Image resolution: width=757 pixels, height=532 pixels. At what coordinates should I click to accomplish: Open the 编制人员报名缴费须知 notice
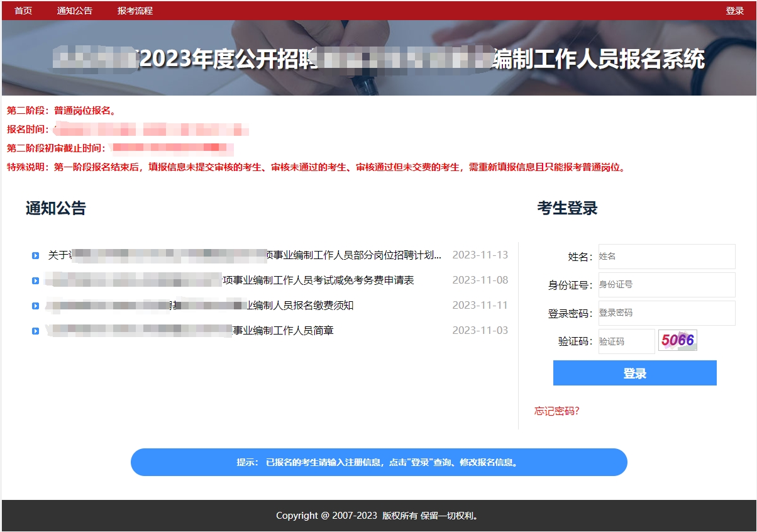click(x=200, y=306)
